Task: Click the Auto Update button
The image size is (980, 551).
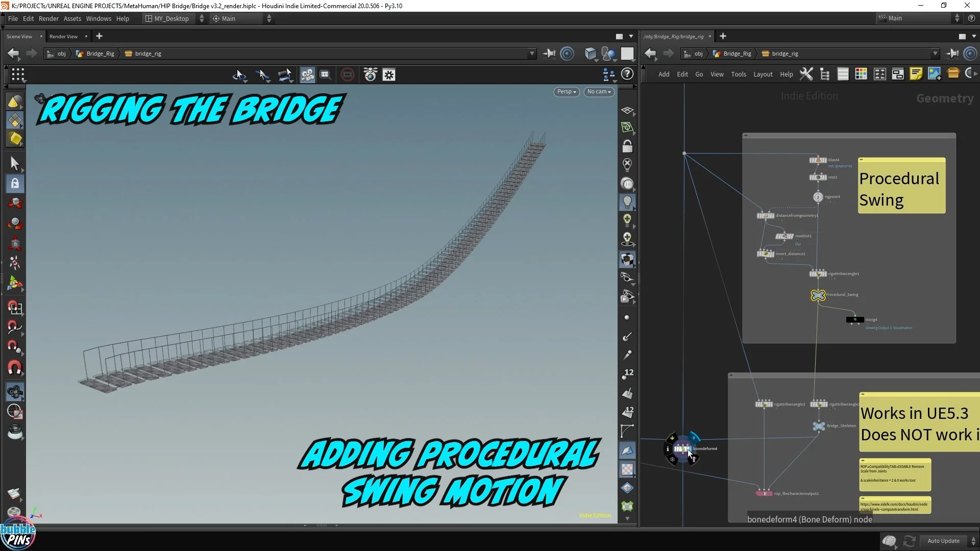Action: pos(943,541)
